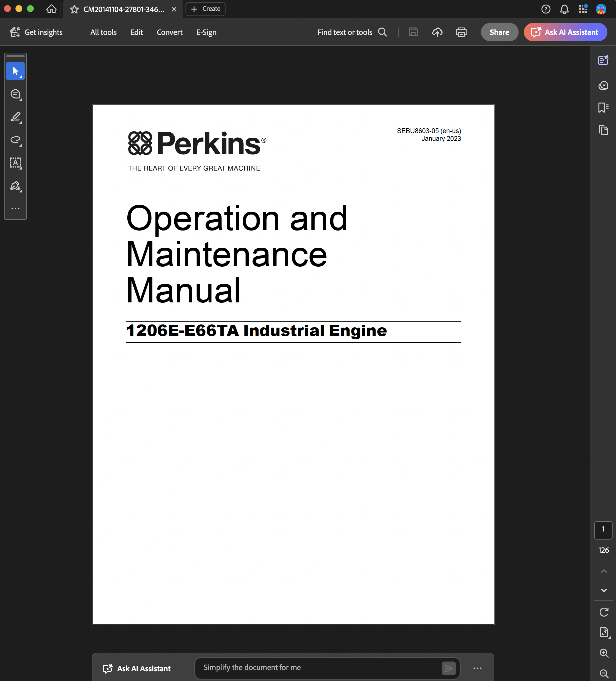Activate the text box select tool
The image size is (616, 681).
pos(15,163)
